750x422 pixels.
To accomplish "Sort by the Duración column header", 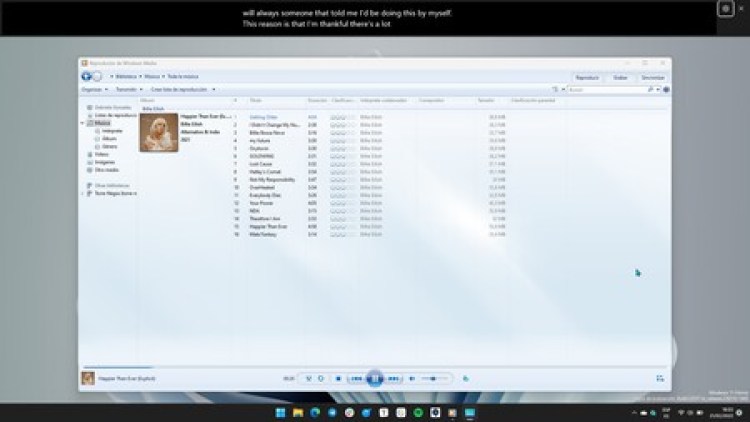I will [x=317, y=100].
